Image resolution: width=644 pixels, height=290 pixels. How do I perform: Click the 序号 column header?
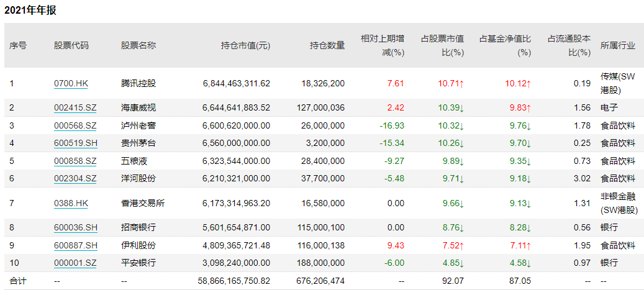click(x=18, y=45)
